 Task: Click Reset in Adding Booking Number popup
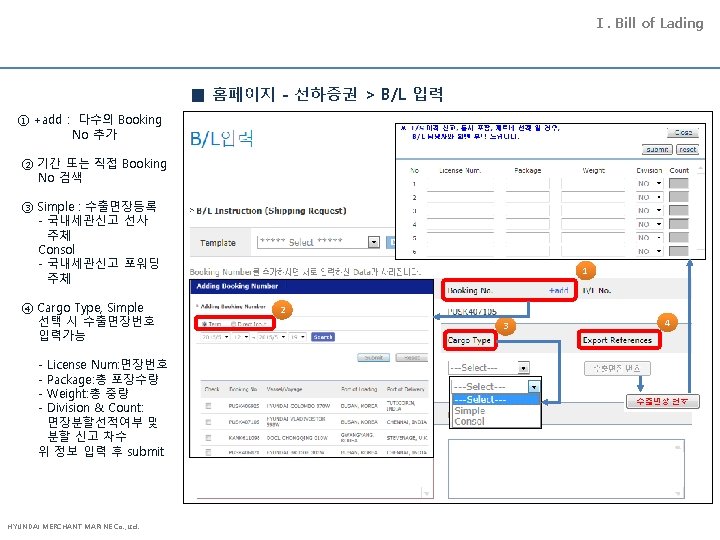point(411,358)
